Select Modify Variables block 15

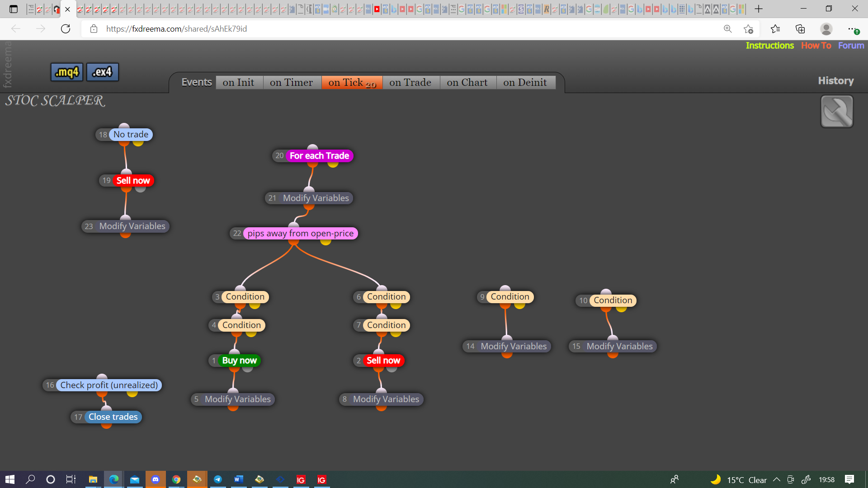coord(613,347)
